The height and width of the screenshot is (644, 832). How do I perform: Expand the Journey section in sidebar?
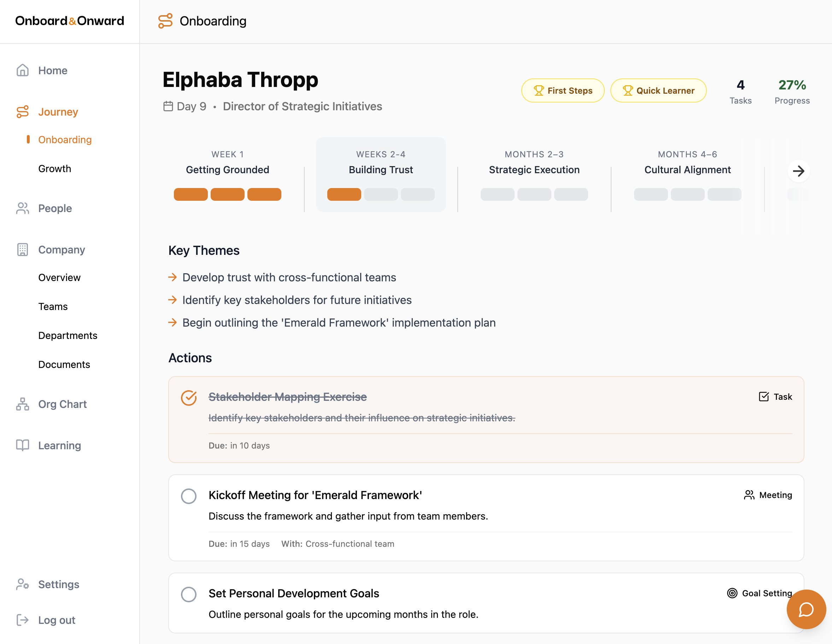point(58,112)
